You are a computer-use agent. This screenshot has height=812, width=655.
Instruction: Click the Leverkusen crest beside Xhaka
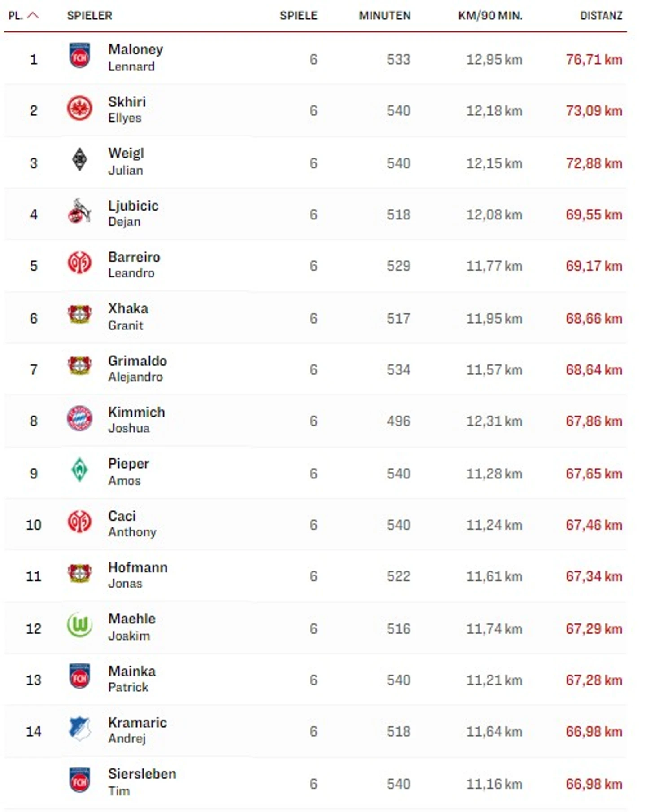point(79,315)
